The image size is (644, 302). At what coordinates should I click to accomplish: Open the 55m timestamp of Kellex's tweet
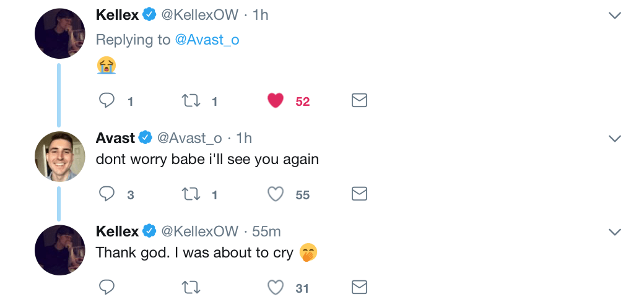click(x=266, y=231)
